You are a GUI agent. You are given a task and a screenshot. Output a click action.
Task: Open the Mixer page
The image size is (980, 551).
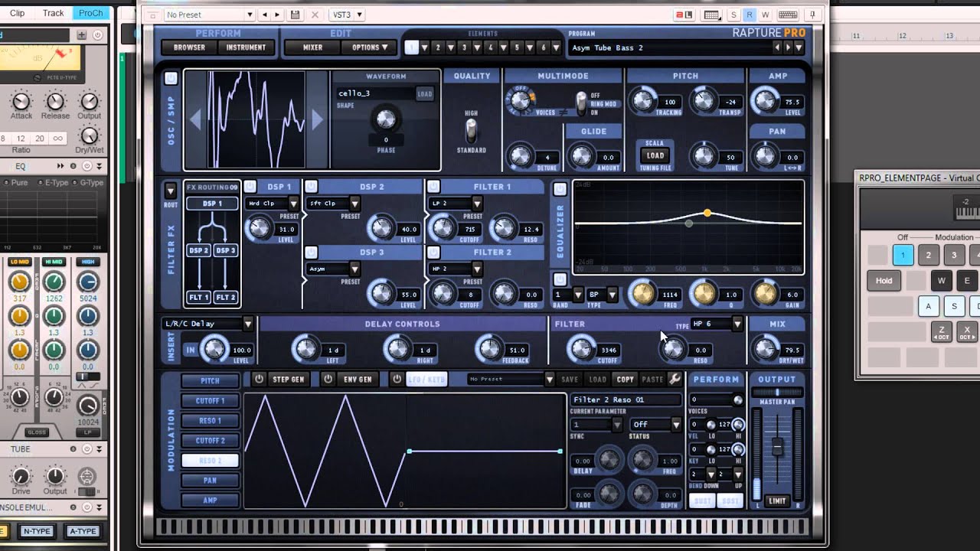[312, 47]
